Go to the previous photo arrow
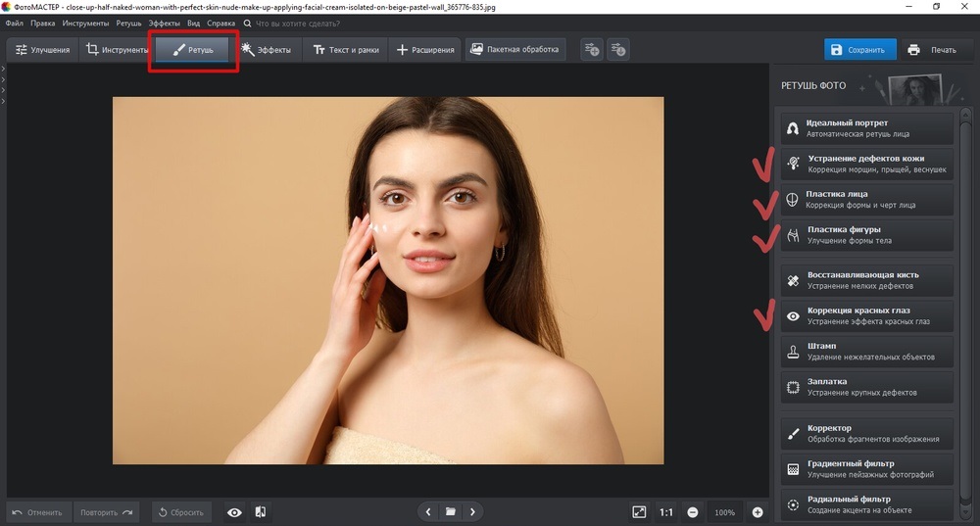Screen dimensions: 980x526 (428, 511)
